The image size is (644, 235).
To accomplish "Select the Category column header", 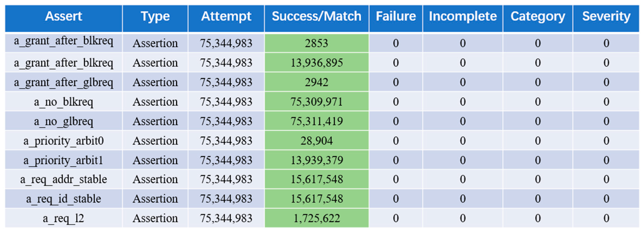I will (x=538, y=17).
